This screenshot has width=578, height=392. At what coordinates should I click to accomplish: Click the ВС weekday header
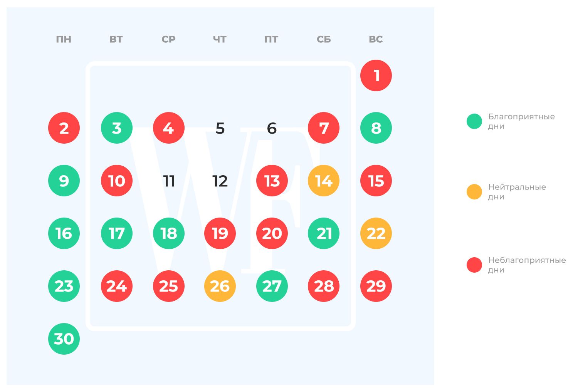376,39
